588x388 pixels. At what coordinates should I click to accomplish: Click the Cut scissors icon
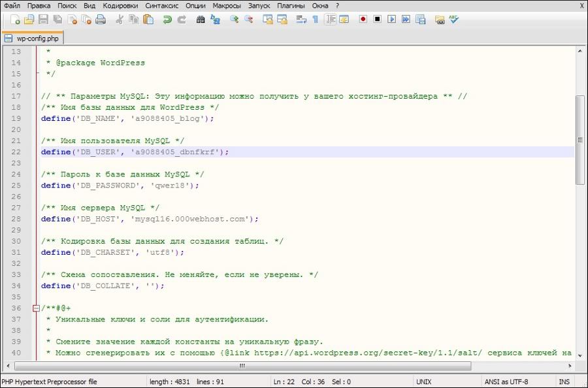[x=120, y=20]
